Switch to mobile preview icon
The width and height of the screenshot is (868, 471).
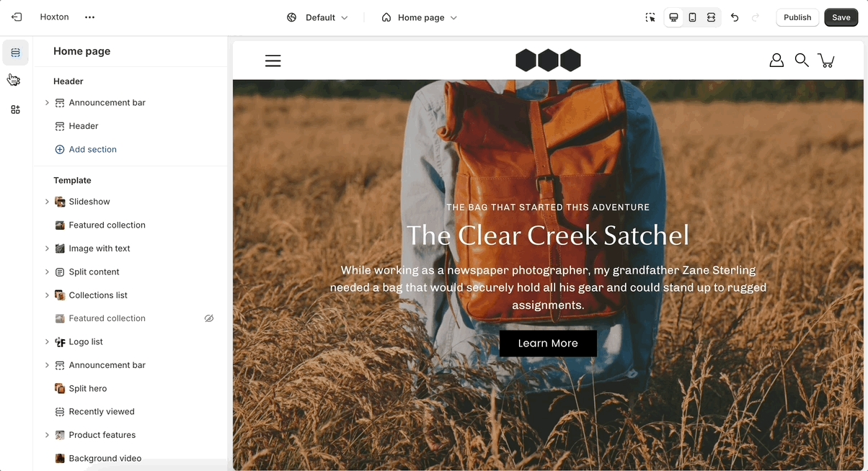pos(692,17)
